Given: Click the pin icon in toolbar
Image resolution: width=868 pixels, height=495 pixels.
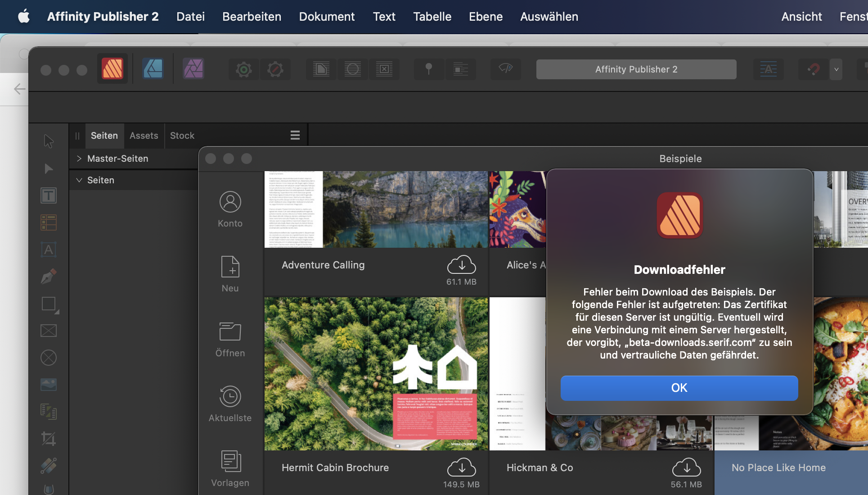Looking at the screenshot, I should click(x=428, y=69).
